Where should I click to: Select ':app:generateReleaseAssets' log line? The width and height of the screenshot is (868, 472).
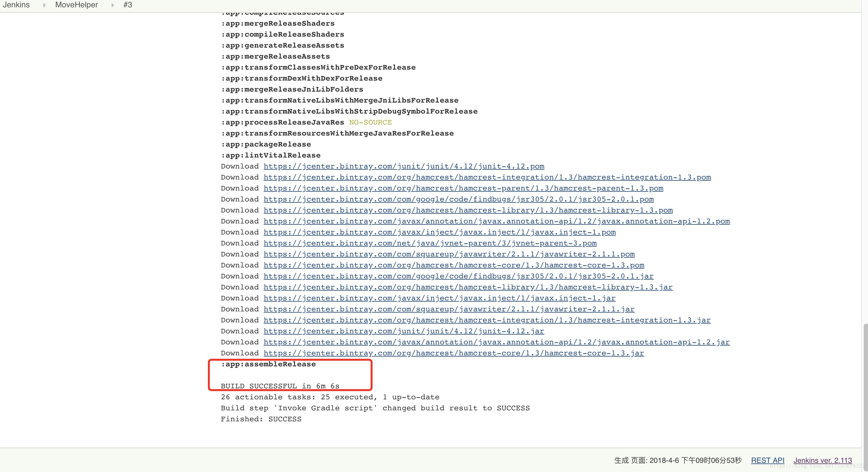pyautogui.click(x=282, y=45)
